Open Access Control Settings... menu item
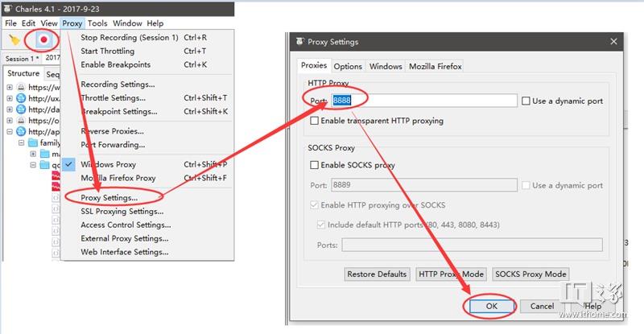644x334 pixels. pyautogui.click(x=126, y=225)
